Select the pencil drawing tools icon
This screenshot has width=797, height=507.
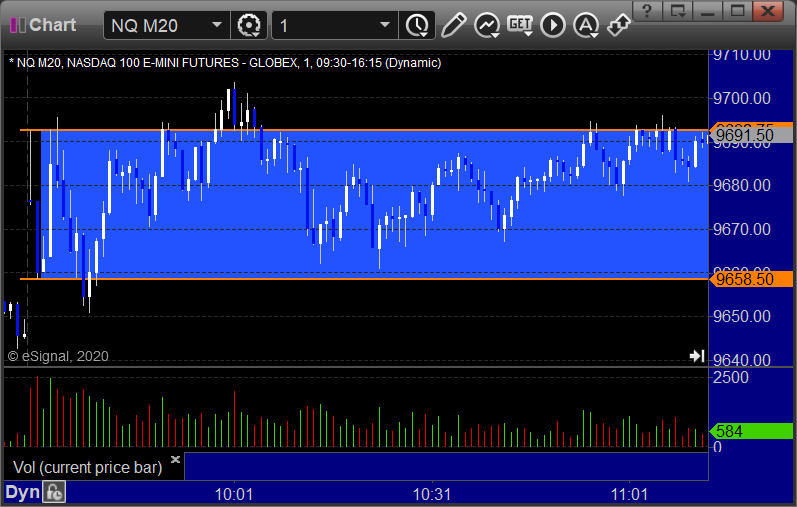[x=453, y=25]
